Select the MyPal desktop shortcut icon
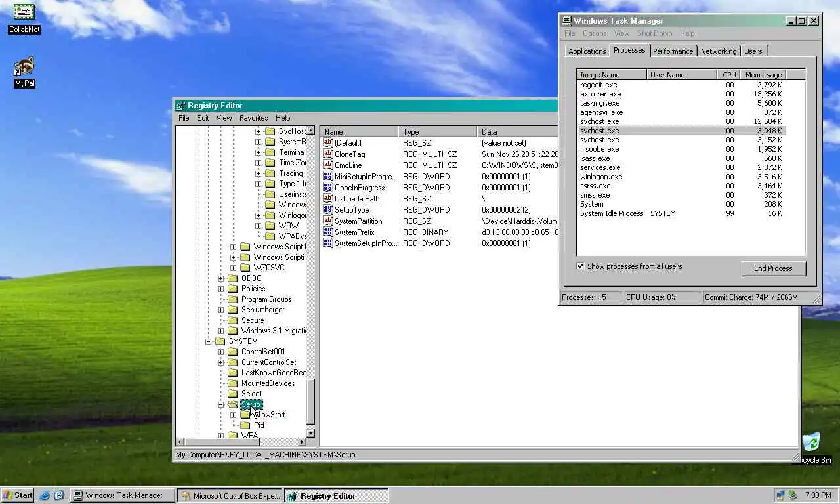Image resolution: width=840 pixels, height=504 pixels. pyautogui.click(x=24, y=67)
